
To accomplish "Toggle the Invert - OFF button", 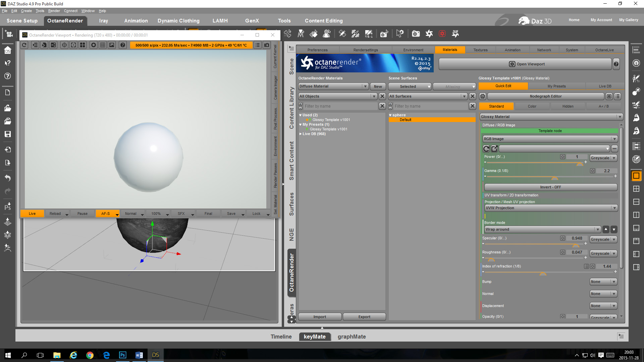I will tap(550, 187).
